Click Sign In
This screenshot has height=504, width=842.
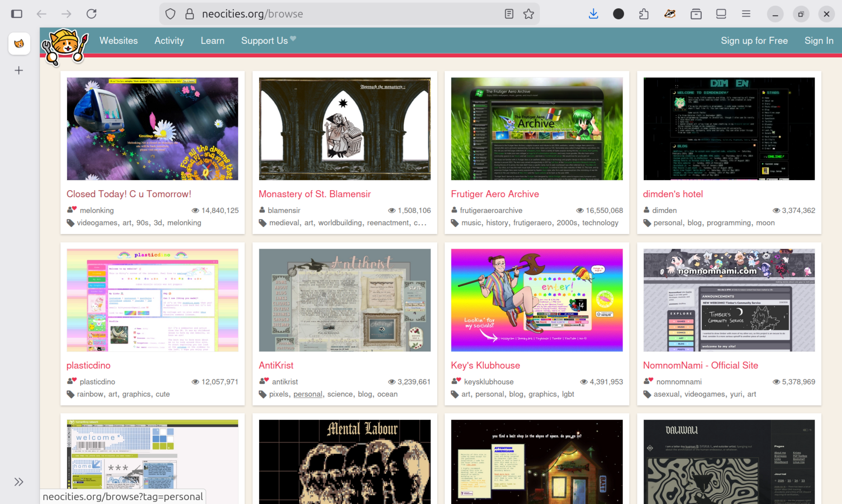(819, 41)
